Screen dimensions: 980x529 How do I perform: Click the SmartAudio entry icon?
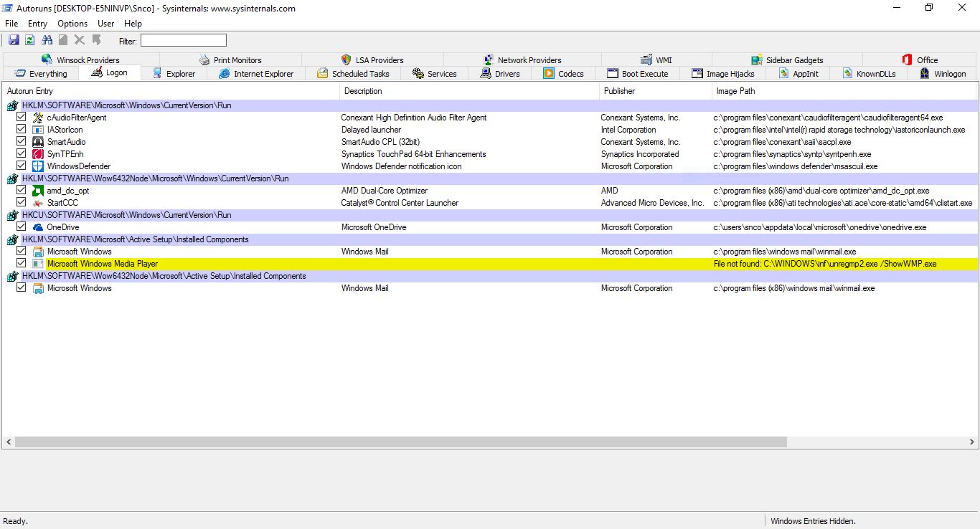38,142
